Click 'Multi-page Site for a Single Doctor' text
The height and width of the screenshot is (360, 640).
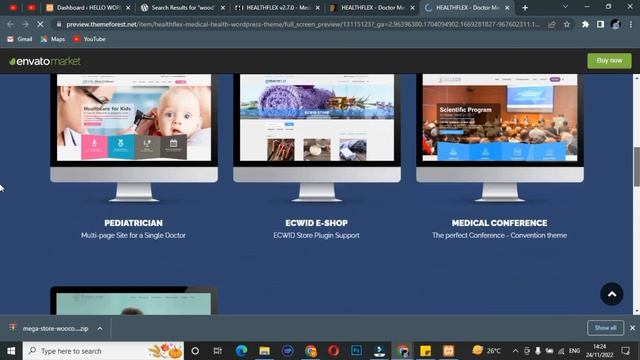click(133, 236)
